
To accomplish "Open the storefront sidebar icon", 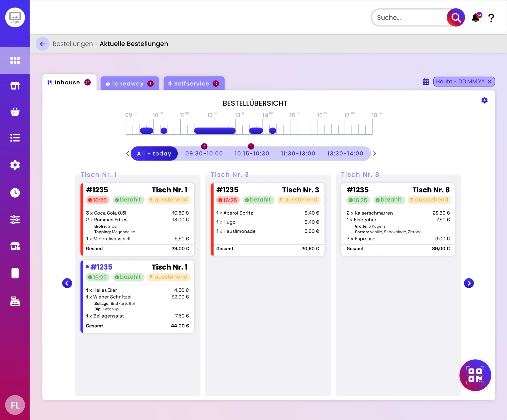I will pyautogui.click(x=15, y=86).
